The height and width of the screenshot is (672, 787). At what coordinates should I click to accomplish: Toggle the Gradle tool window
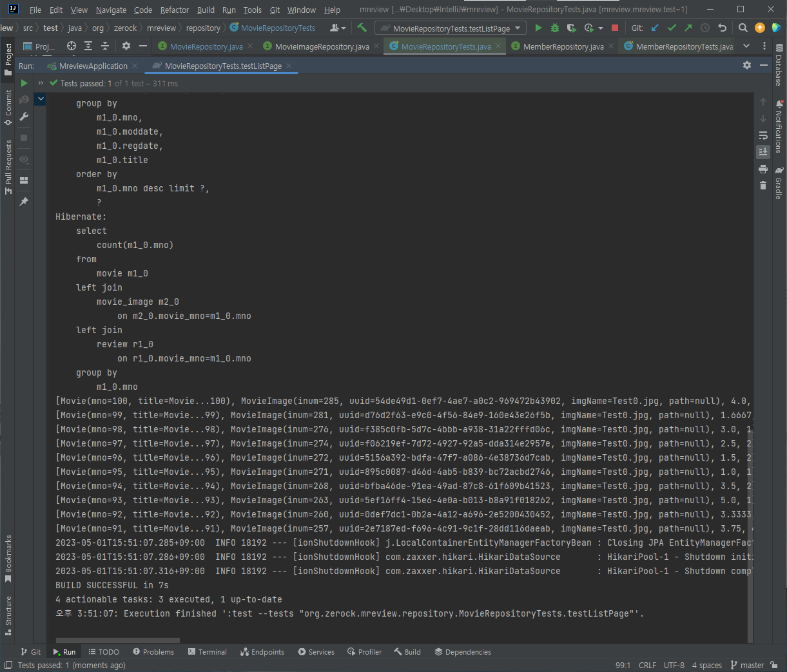point(779,183)
